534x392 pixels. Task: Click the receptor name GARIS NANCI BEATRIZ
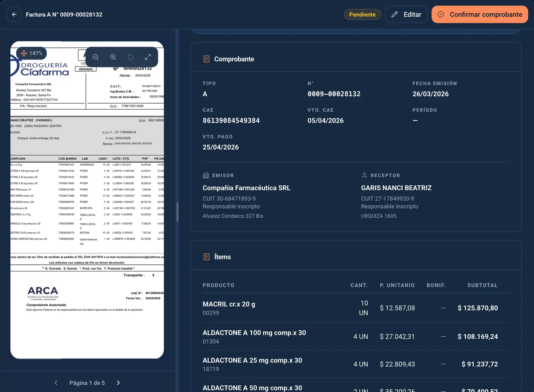[396, 188]
